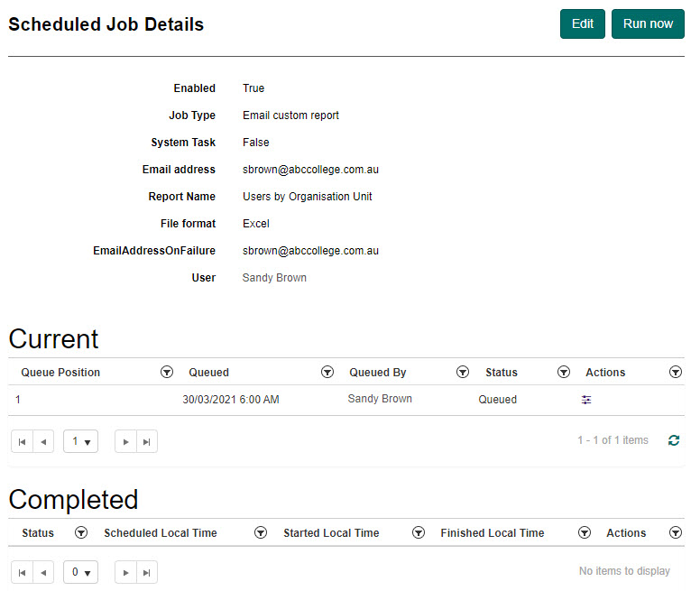The width and height of the screenshot is (700, 591).
Task: Refresh the Current jobs grid
Action: click(x=673, y=440)
